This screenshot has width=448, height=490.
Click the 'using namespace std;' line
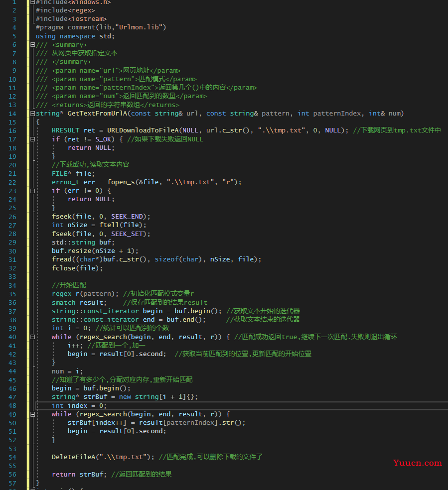click(75, 36)
